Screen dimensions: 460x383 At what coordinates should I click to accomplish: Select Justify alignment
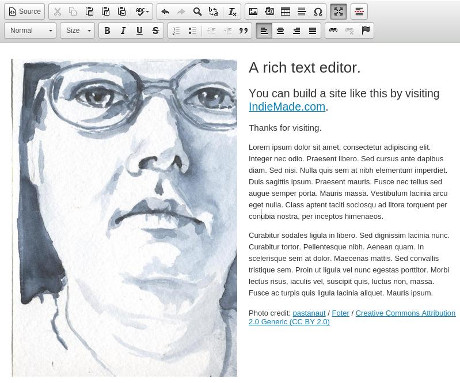point(312,31)
